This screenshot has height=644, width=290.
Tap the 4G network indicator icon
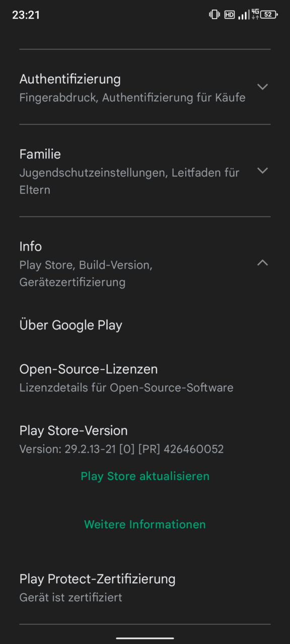point(255,14)
